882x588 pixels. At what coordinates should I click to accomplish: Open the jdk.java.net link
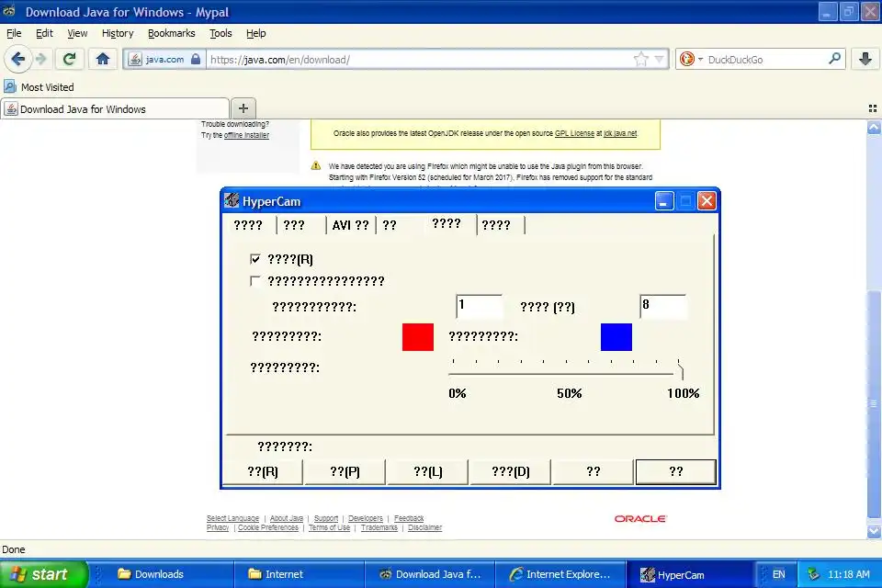620,133
